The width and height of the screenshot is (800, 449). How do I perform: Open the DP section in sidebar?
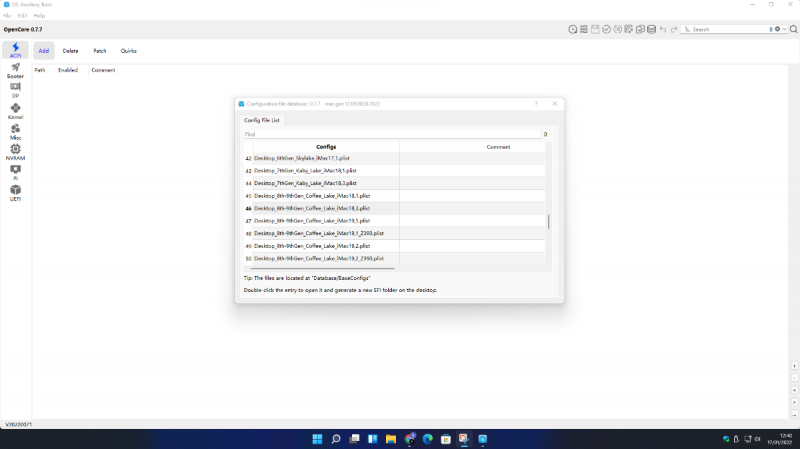pos(15,90)
